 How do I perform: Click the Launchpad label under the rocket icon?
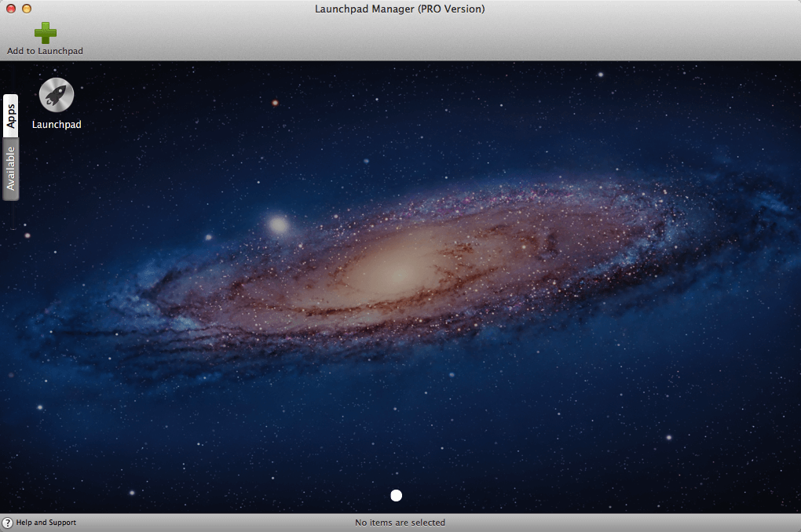pyautogui.click(x=57, y=125)
